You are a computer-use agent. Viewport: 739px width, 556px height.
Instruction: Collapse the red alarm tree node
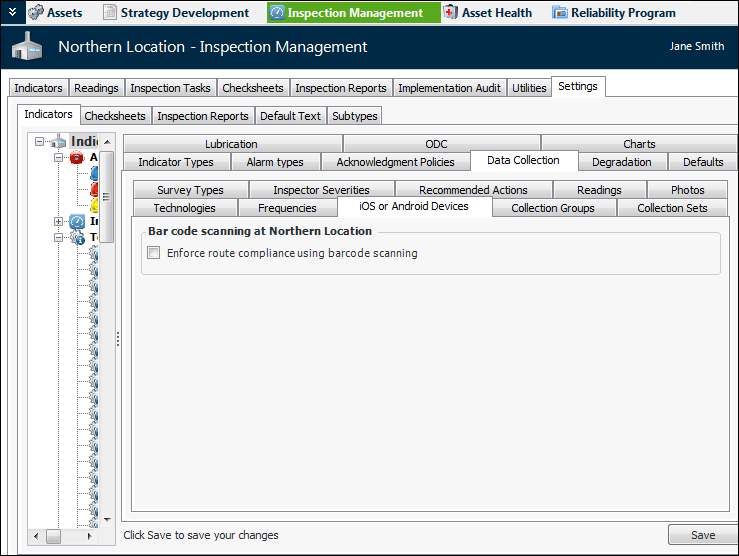(x=59, y=158)
